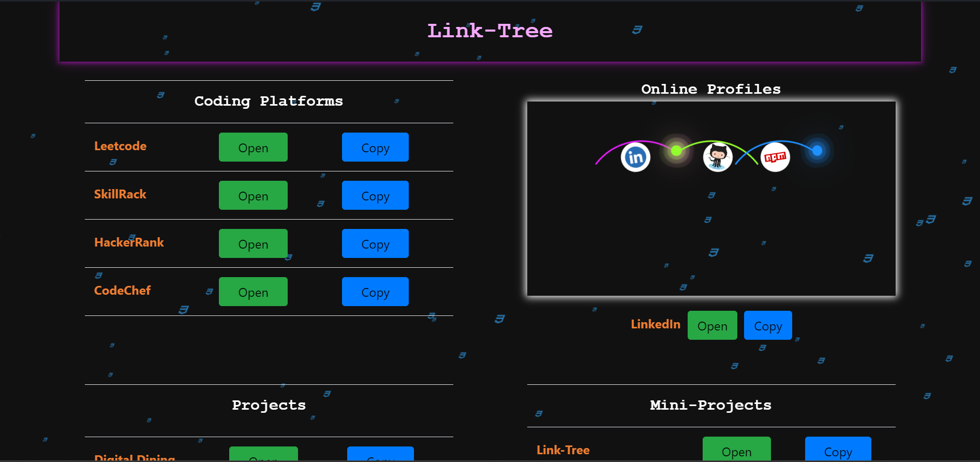
Task: Click the Online Profiles heading
Action: pos(711,89)
